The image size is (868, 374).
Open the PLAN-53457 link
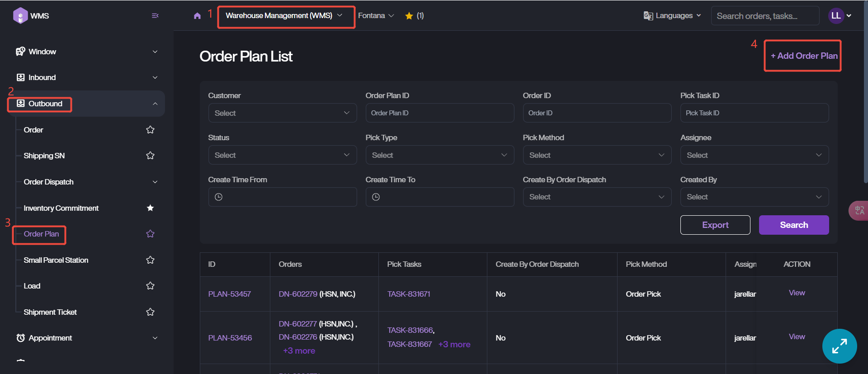230,294
